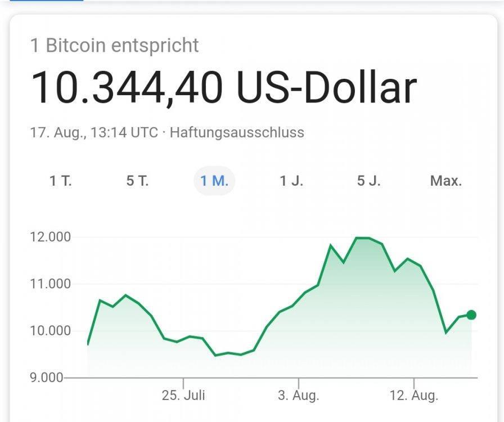Image resolution: width=504 pixels, height=422 pixels.
Task: Select the 1 J. time range tab
Action: pyautogui.click(x=291, y=181)
